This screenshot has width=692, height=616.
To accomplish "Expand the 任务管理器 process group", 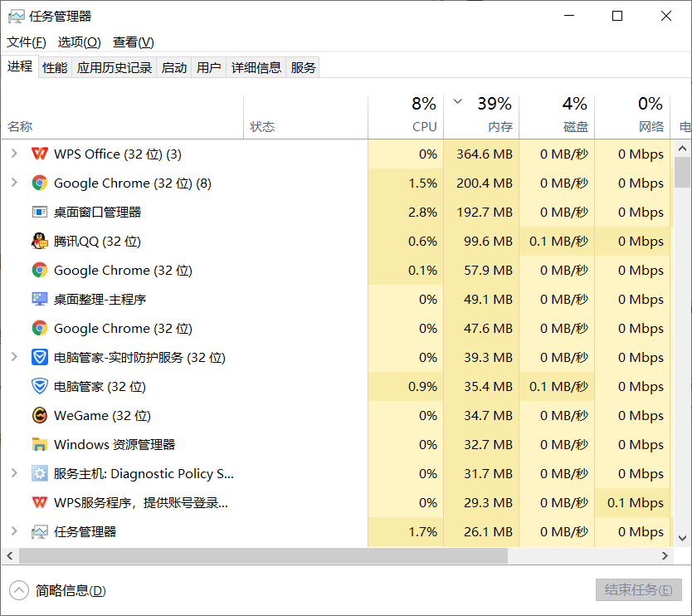I will [x=14, y=531].
